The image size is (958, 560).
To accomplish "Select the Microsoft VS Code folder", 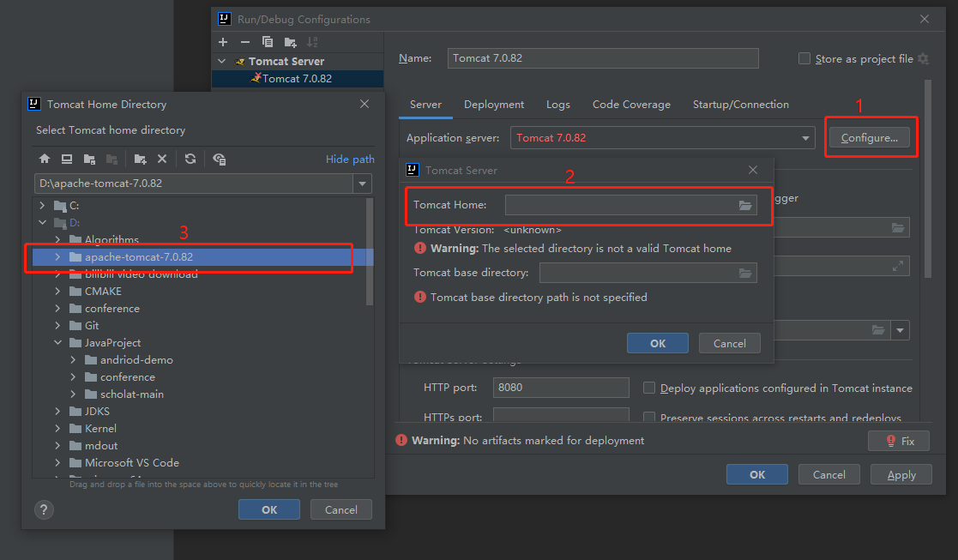I will tap(132, 462).
